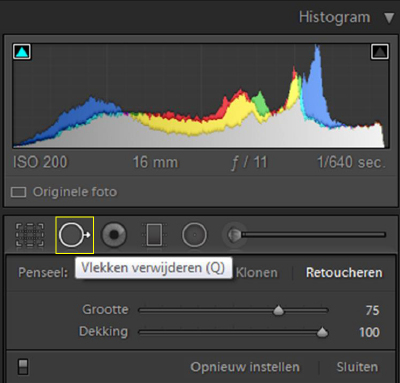Collapse the Histogram panel triangle
The width and height of the screenshot is (400, 383).
389,18
